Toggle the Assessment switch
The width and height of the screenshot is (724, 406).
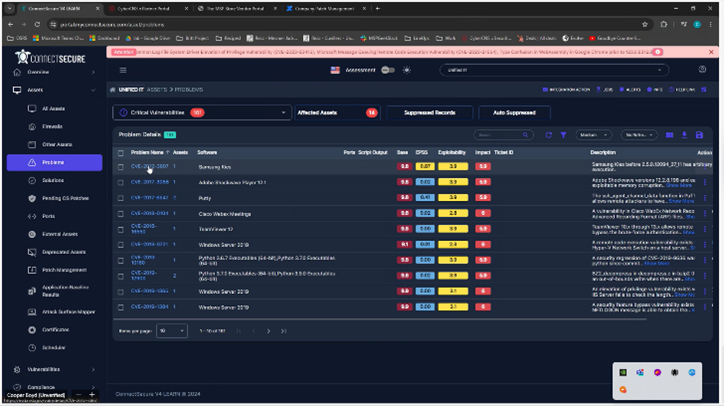pos(388,70)
